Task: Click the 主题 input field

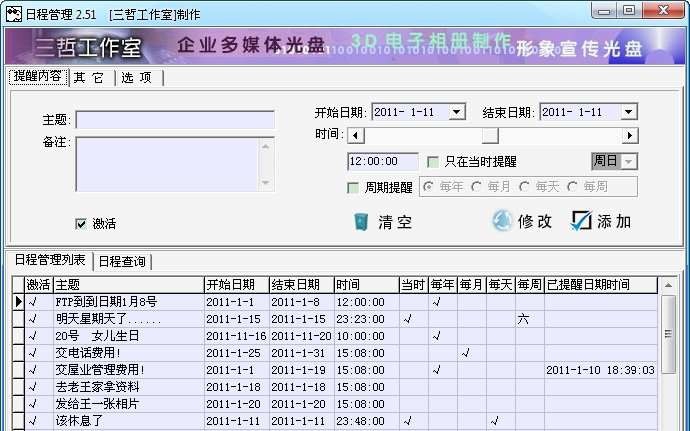Action: 175,120
